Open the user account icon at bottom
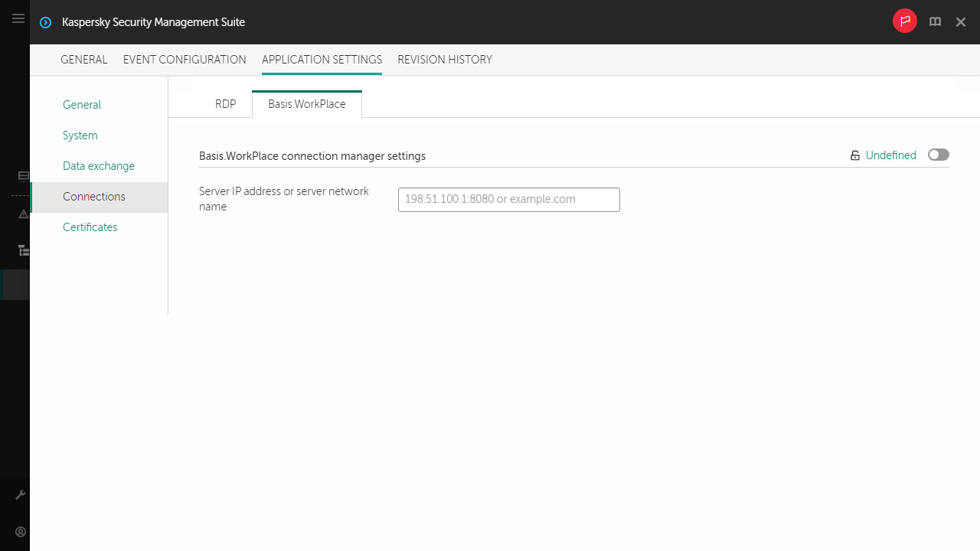The image size is (980, 551). pos(21,532)
